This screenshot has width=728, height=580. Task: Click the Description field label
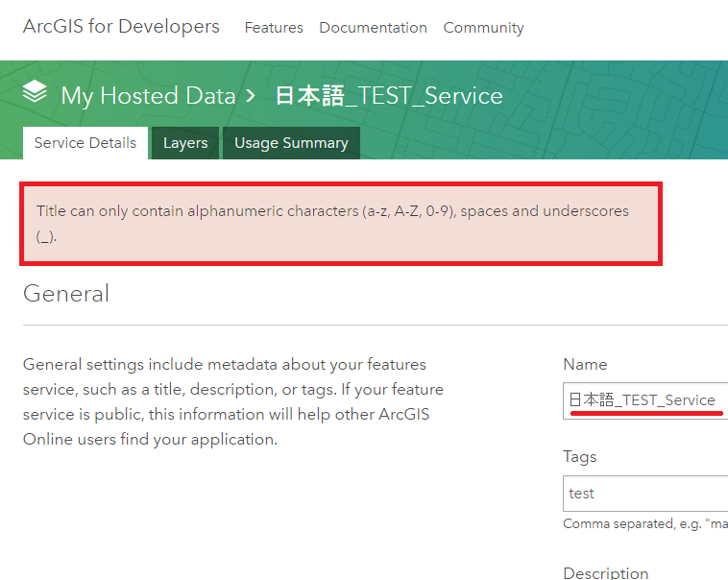tap(605, 573)
